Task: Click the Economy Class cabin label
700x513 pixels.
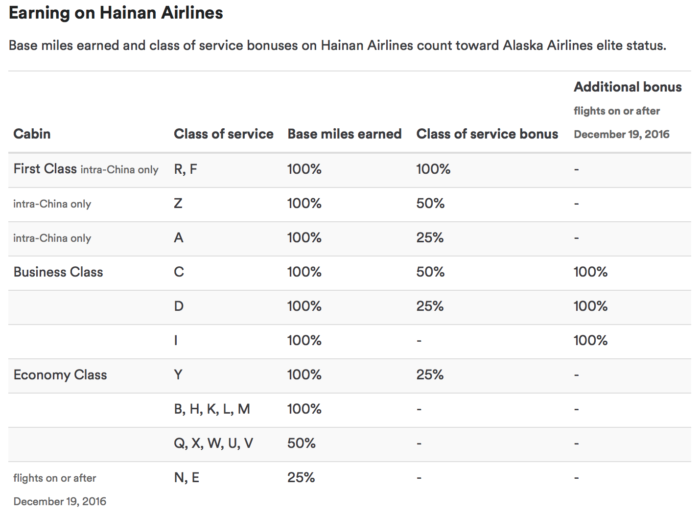Action: [60, 375]
